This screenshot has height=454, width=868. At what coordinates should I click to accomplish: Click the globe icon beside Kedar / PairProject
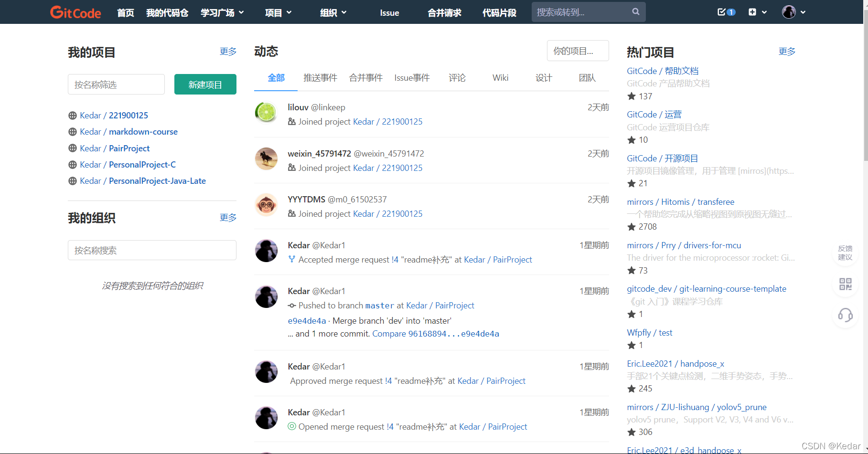[x=73, y=148]
